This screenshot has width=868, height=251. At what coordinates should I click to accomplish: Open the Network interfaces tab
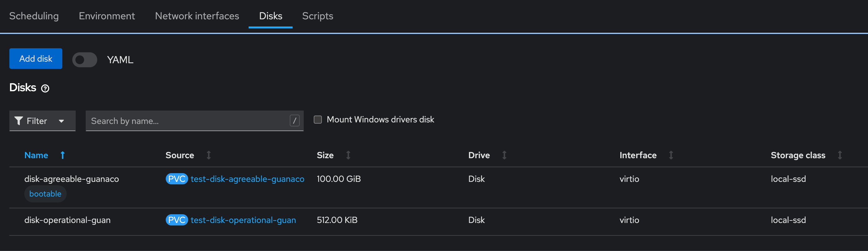(197, 16)
